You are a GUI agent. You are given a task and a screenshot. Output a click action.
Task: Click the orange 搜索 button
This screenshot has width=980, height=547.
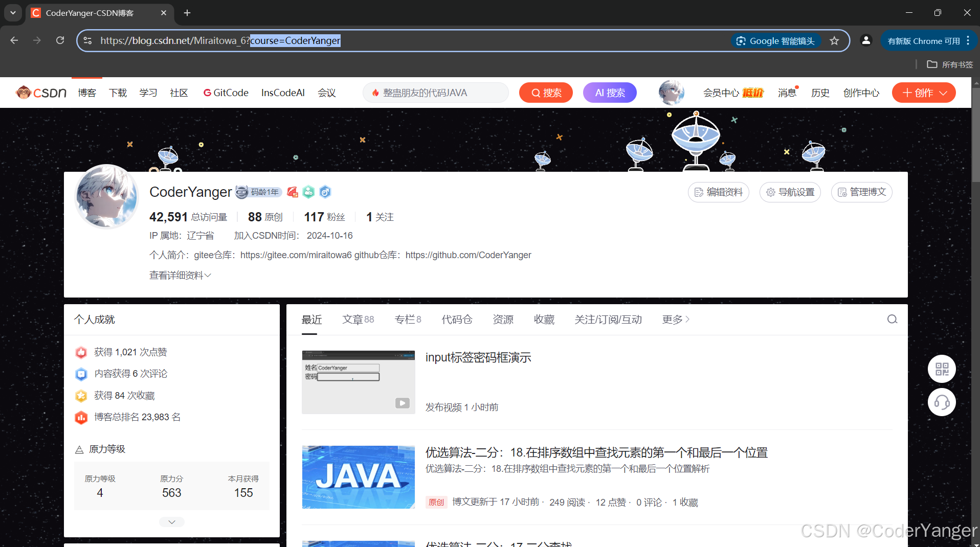[x=546, y=93]
